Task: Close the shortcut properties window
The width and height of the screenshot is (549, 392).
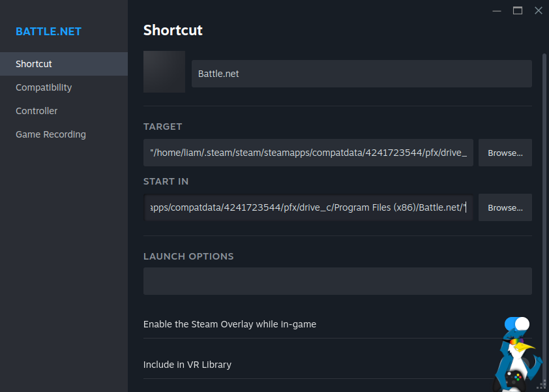Action: click(x=538, y=10)
